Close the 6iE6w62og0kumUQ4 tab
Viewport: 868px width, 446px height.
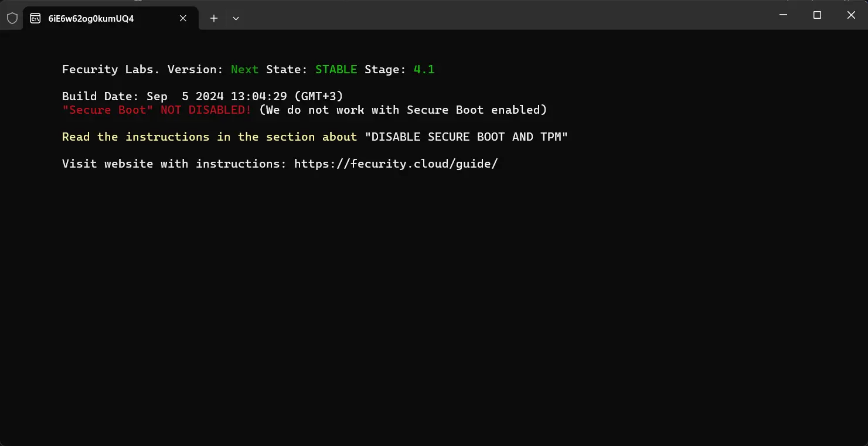(183, 18)
